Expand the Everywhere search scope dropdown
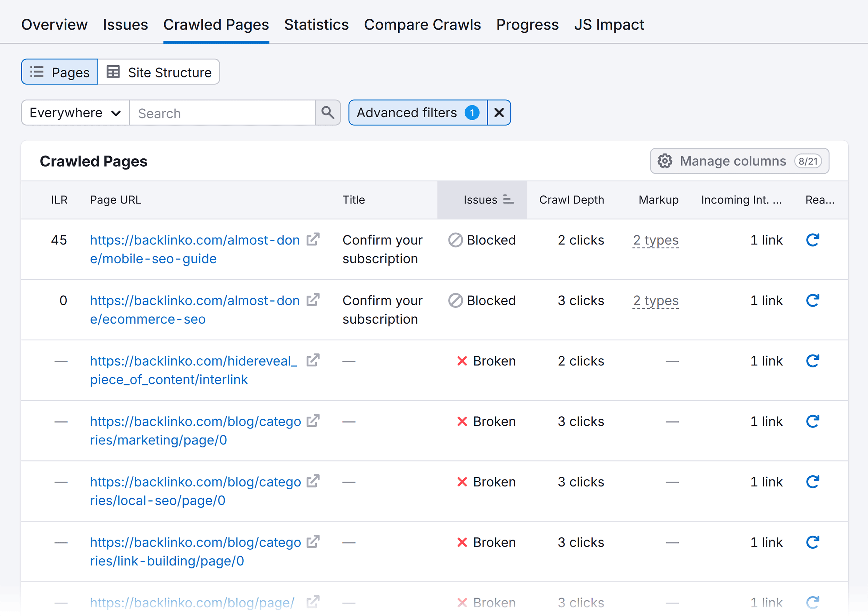The height and width of the screenshot is (616, 868). [x=75, y=113]
